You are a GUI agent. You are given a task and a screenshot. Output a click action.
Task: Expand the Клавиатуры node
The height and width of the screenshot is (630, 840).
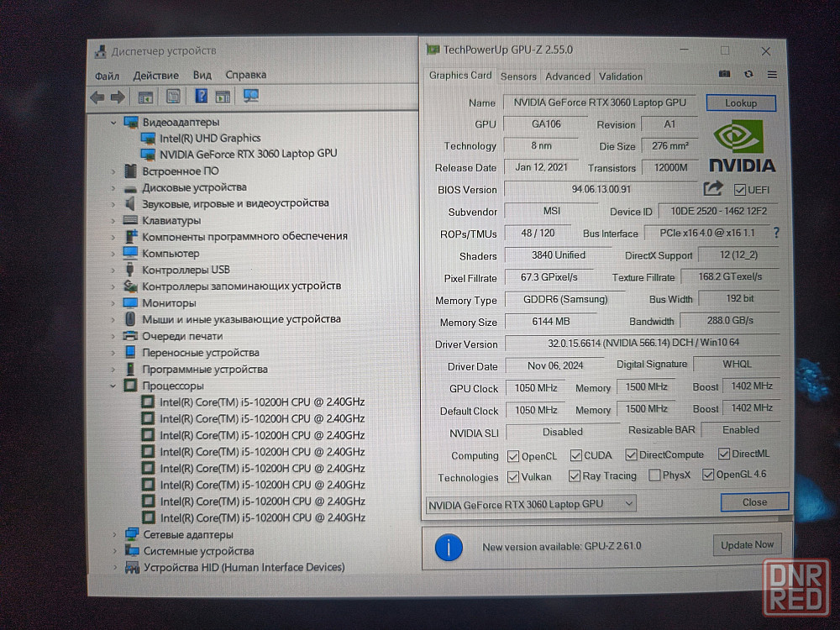113,221
